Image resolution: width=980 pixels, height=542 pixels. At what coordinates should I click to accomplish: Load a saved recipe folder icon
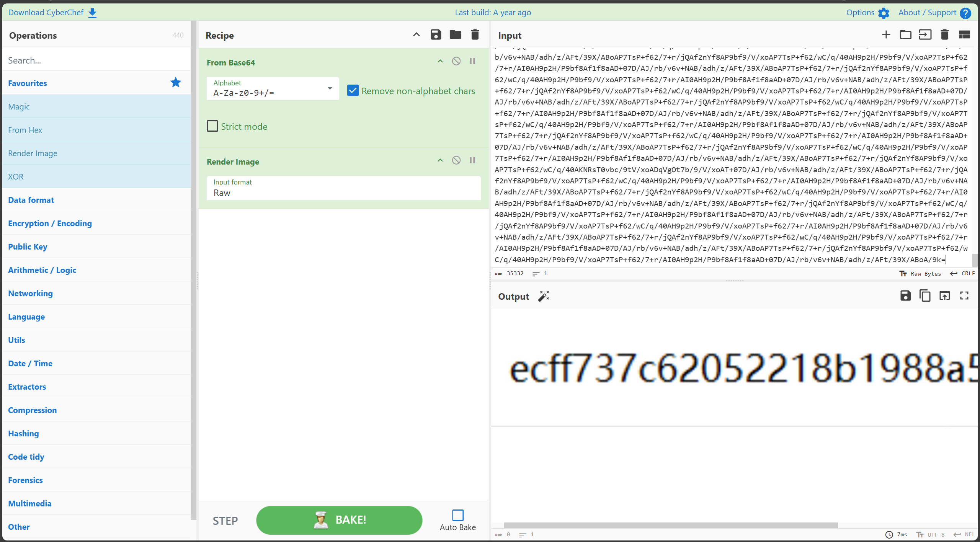click(x=455, y=35)
